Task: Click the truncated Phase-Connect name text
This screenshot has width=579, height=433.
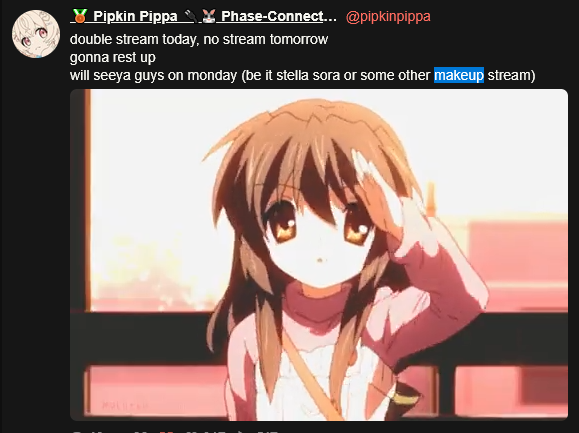Action: point(279,16)
